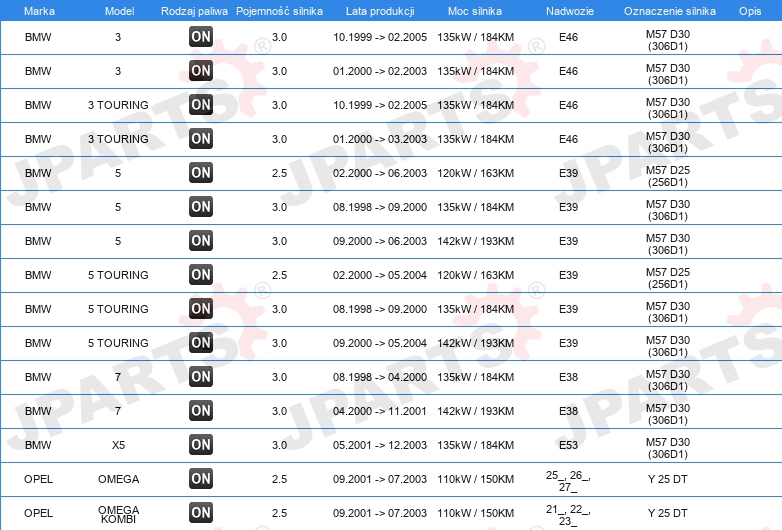Click the Marka column header
The image size is (782, 530).
[39, 11]
